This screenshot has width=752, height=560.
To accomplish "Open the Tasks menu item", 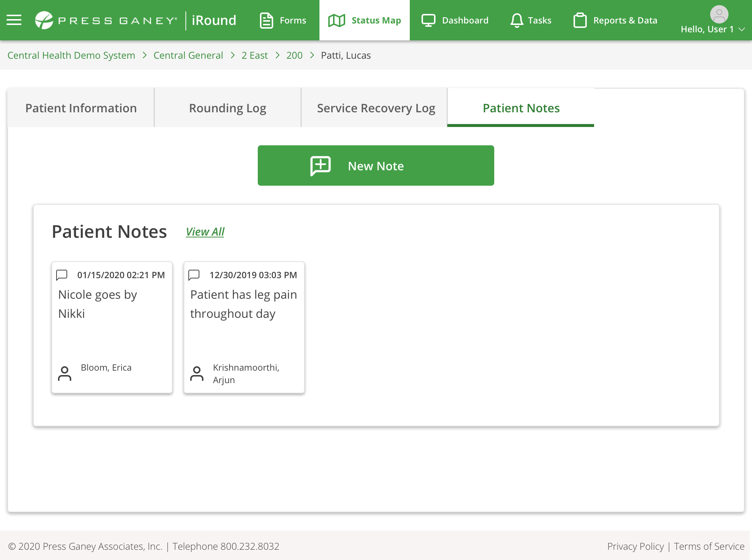I will [531, 20].
